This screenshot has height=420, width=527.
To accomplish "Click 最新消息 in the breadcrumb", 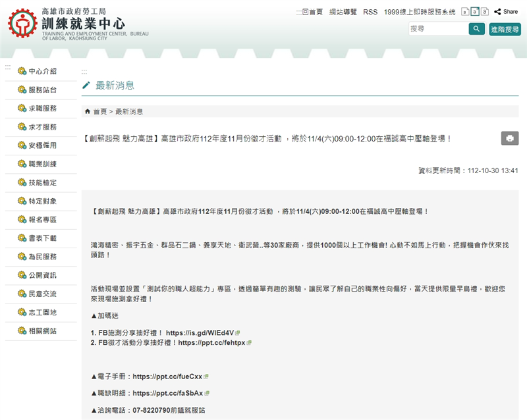I will coord(129,111).
